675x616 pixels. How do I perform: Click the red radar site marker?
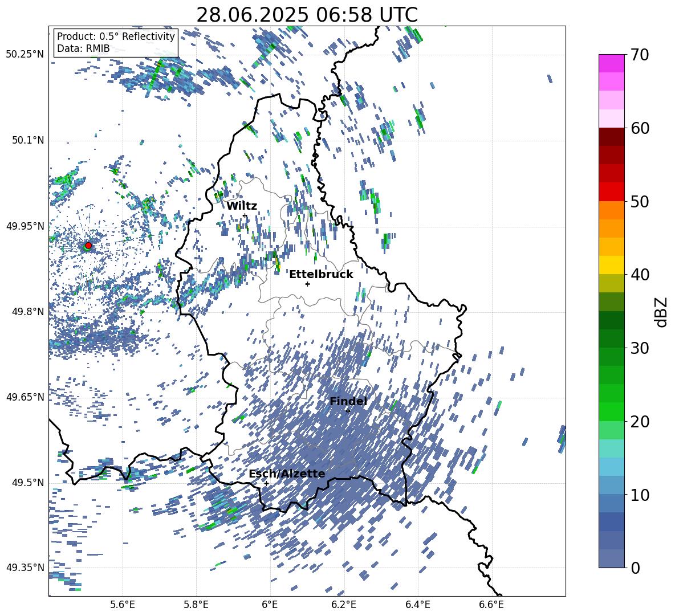(88, 246)
